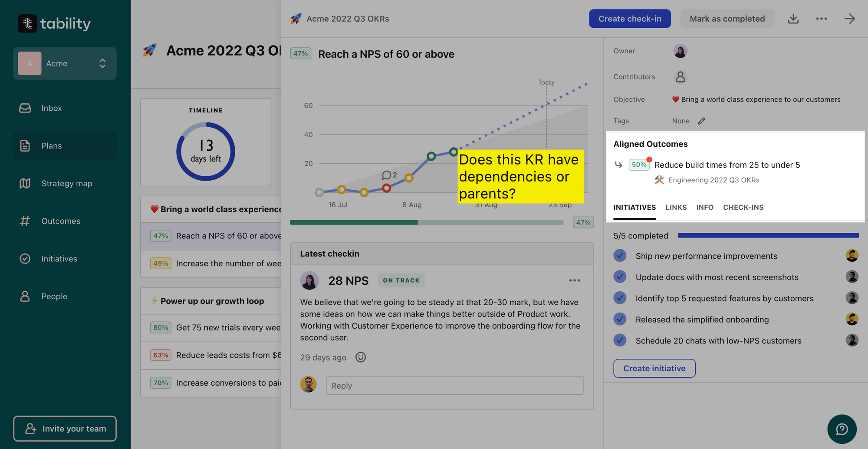Open Reduce build times aligned outcome

point(727,165)
